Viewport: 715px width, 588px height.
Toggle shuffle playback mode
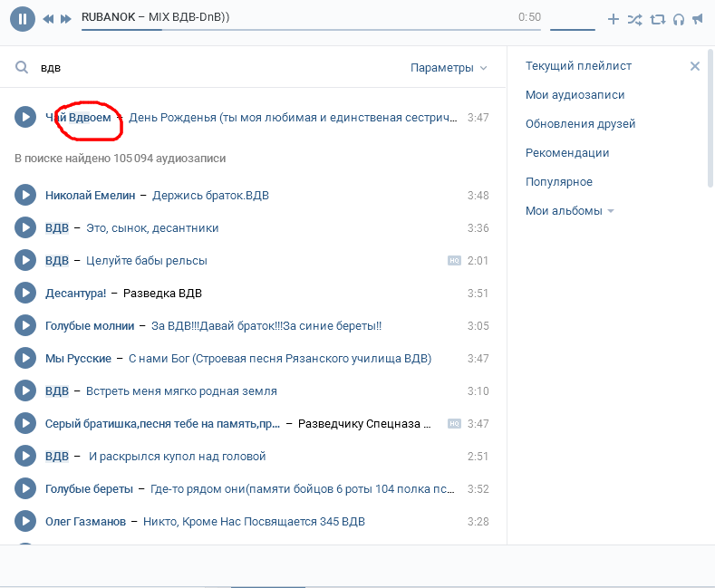635,18
